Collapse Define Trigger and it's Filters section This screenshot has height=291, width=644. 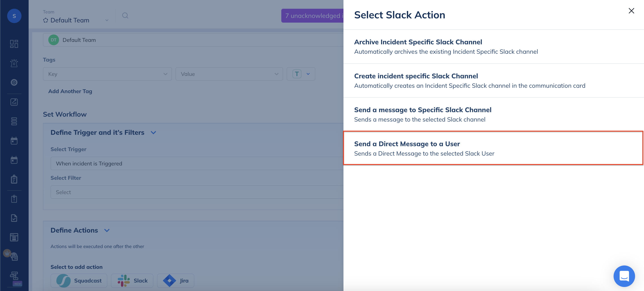click(x=153, y=133)
